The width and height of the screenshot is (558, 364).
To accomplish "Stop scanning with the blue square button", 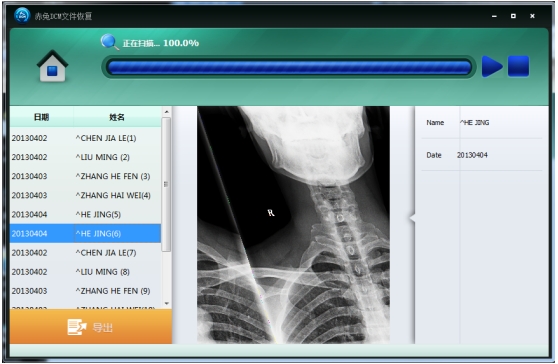I will [x=518, y=66].
